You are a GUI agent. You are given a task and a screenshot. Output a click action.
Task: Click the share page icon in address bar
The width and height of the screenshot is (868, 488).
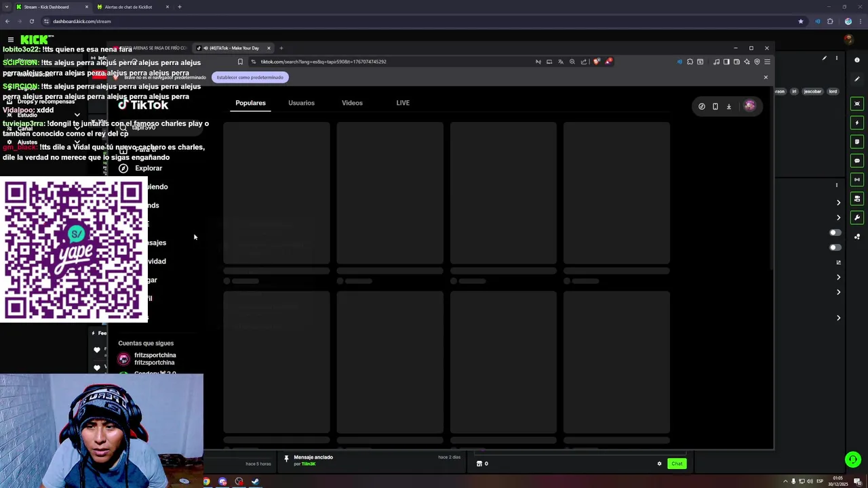click(x=584, y=62)
